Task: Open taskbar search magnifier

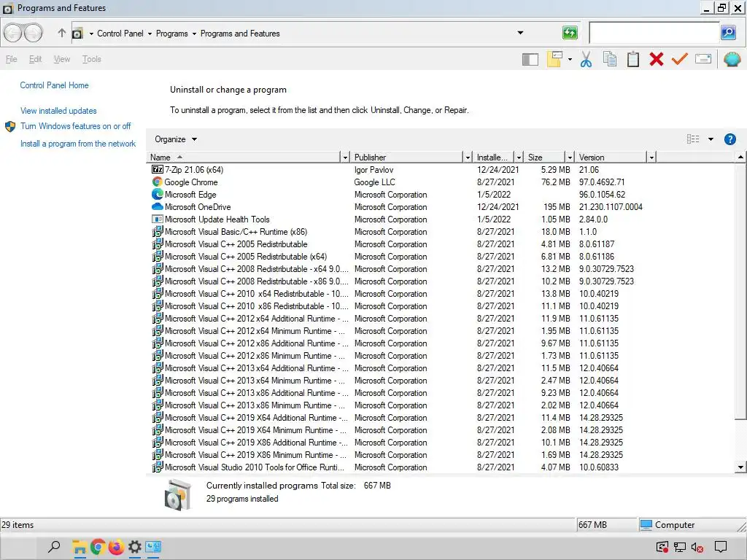Action: pos(54,547)
